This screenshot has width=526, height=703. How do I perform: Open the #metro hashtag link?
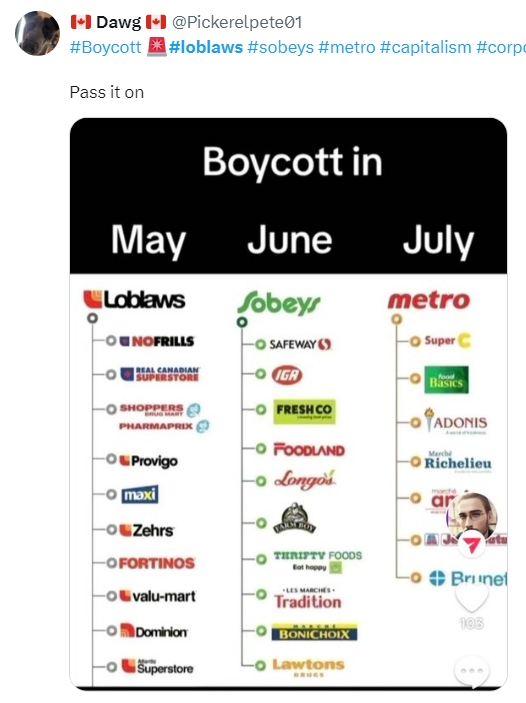click(347, 47)
